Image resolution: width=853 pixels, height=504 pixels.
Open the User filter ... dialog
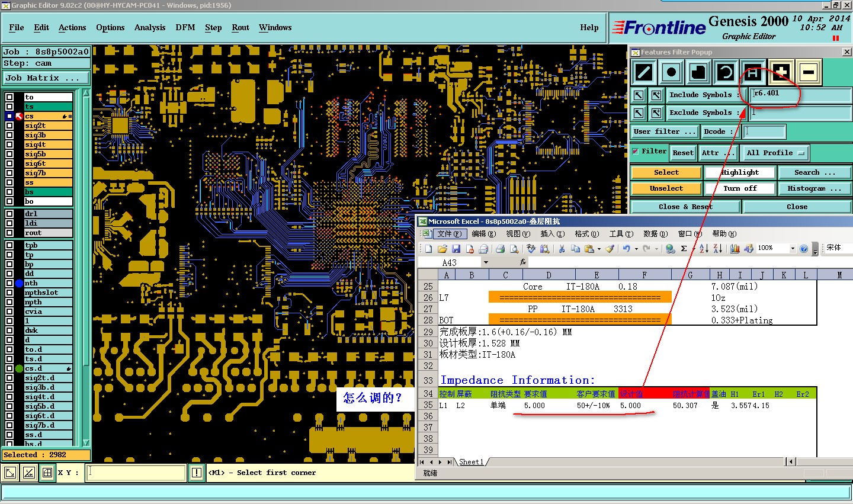(x=664, y=131)
